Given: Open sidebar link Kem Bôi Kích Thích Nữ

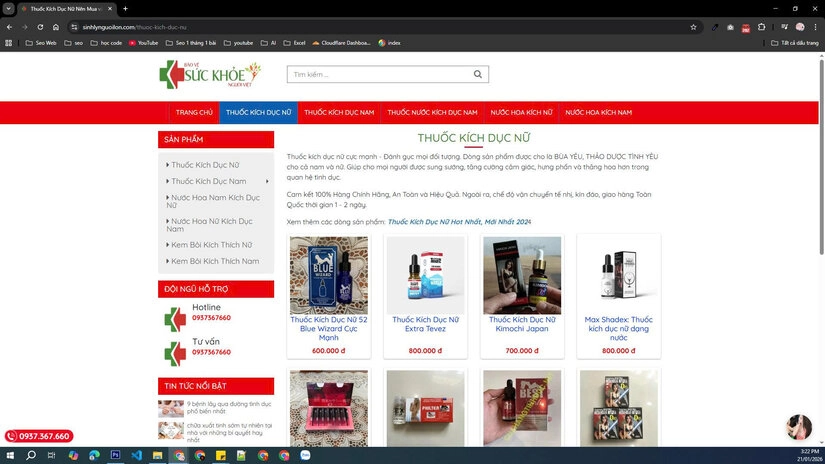Looking at the screenshot, I should 211,245.
